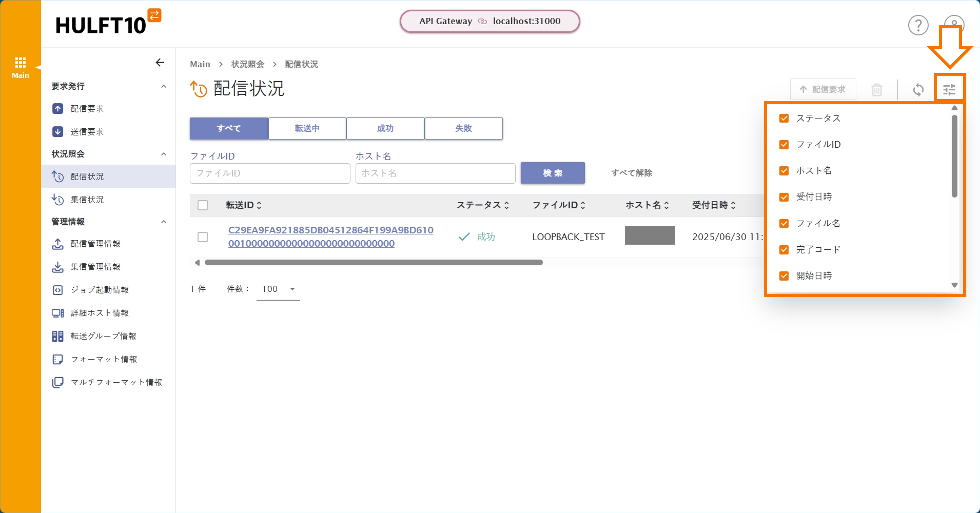Open the help question mark icon
The width and height of the screenshot is (980, 513).
(x=918, y=25)
